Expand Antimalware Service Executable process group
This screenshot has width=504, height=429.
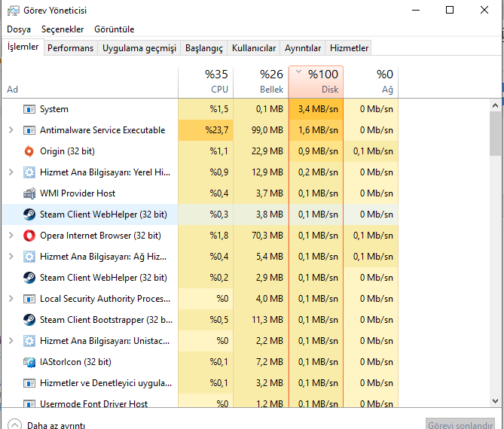coord(11,130)
